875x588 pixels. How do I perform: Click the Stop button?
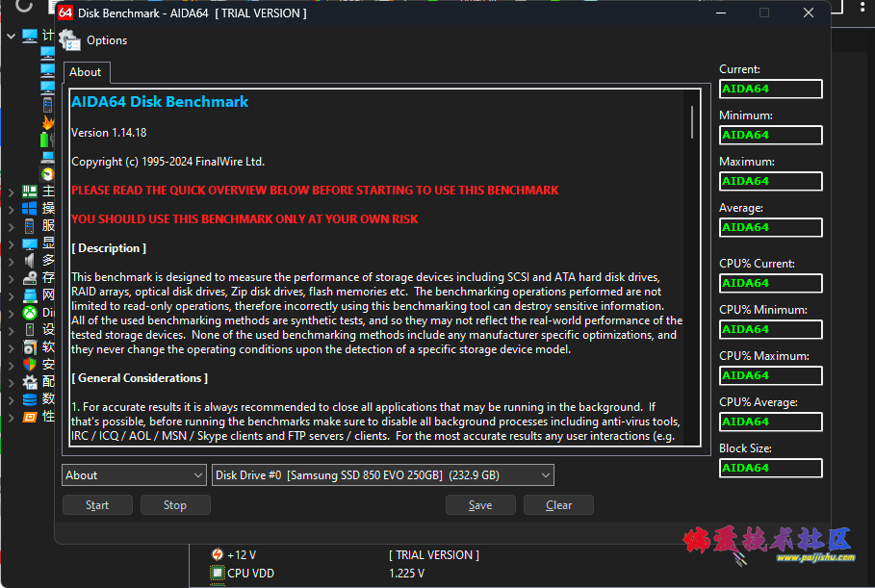175,505
